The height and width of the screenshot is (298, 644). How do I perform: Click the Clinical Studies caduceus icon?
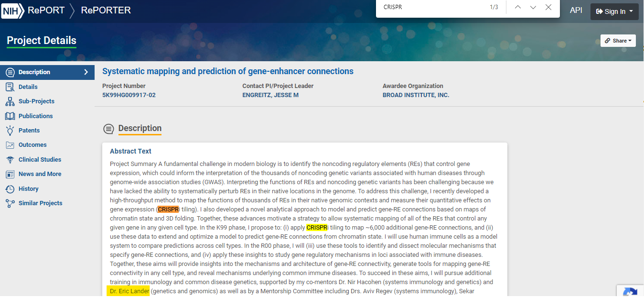pyautogui.click(x=10, y=160)
